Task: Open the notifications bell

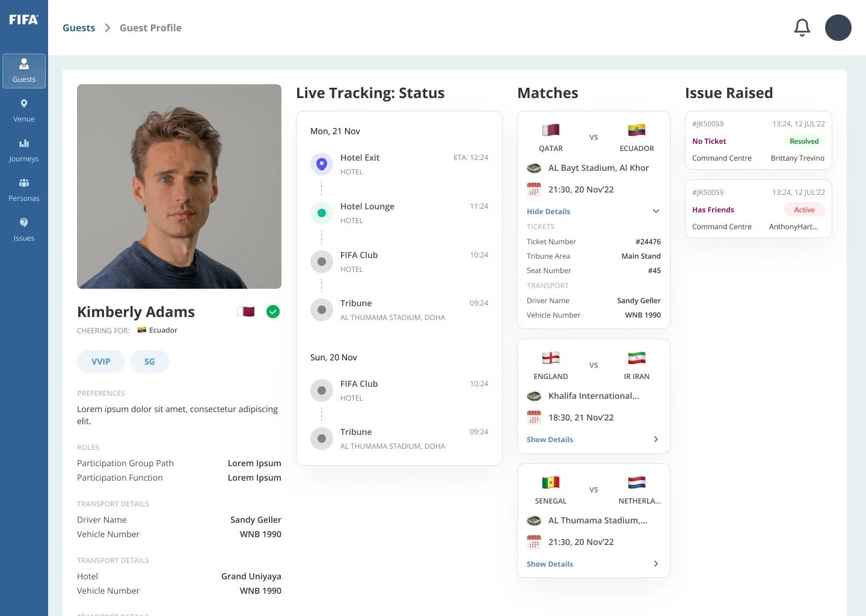Action: pos(802,28)
